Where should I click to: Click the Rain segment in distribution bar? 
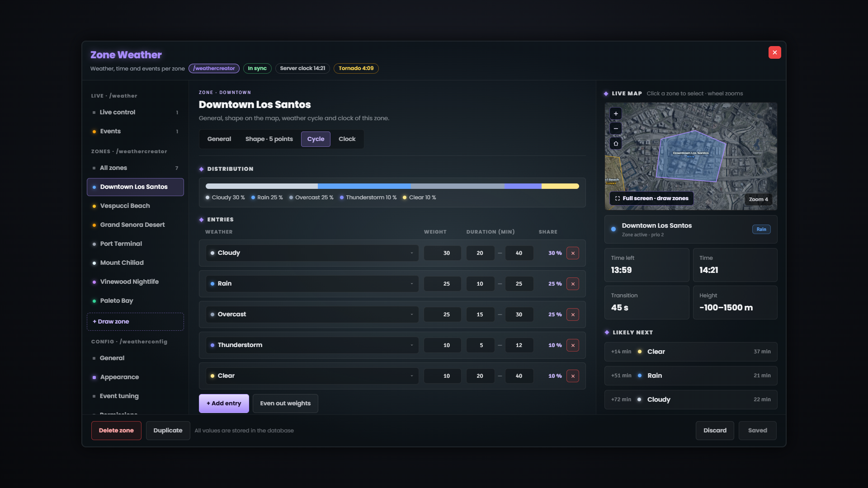click(364, 186)
